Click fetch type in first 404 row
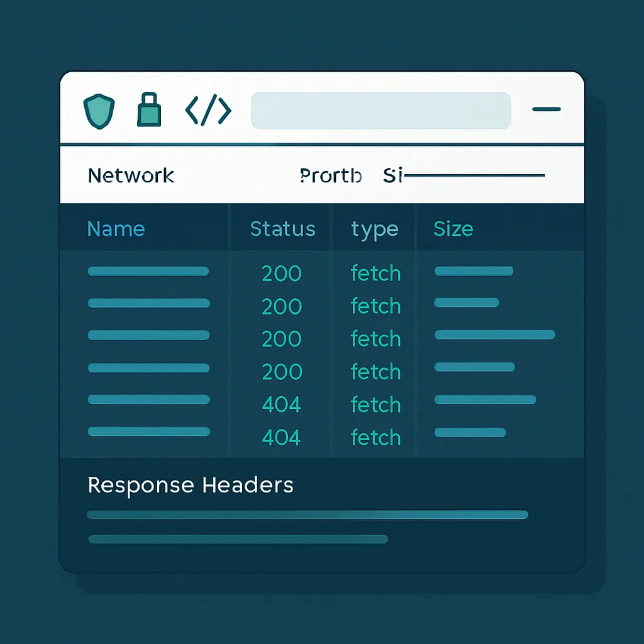 coord(376,404)
